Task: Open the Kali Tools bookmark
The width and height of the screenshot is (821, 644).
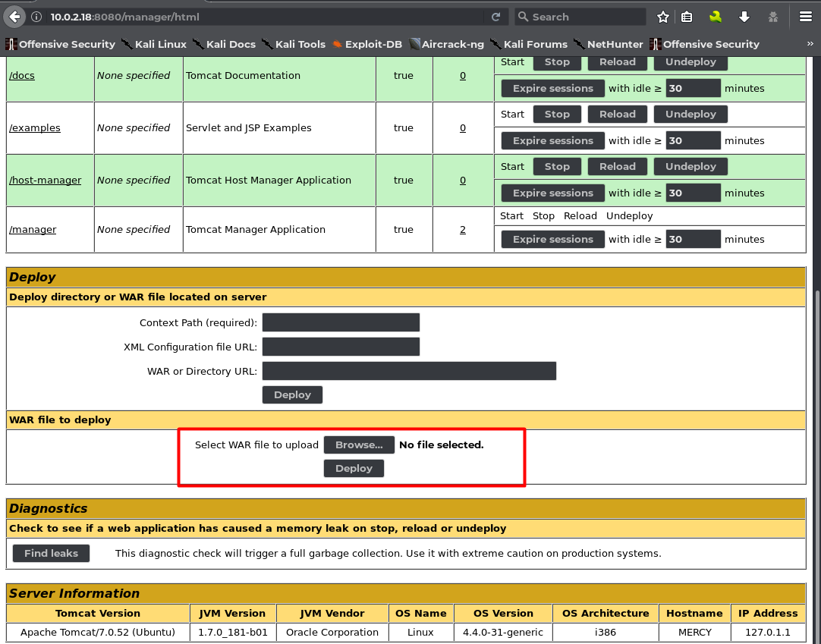Action: pyautogui.click(x=294, y=44)
